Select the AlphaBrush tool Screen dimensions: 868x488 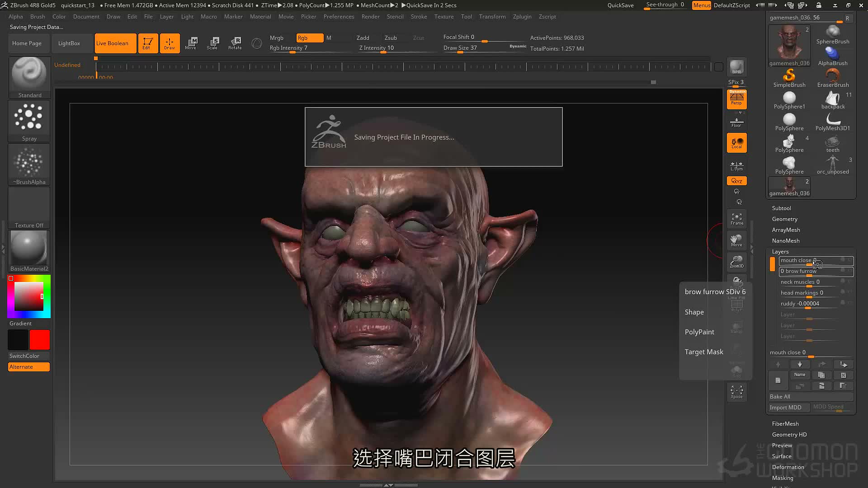tap(833, 56)
